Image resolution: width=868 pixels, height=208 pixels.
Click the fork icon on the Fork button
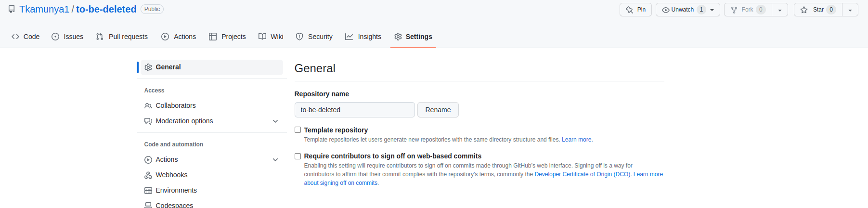click(x=734, y=10)
